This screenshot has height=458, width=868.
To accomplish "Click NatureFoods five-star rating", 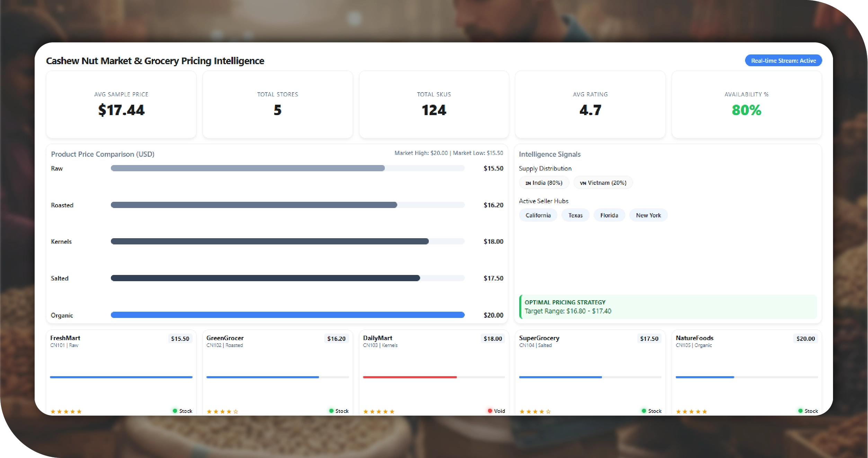I will [x=691, y=412].
